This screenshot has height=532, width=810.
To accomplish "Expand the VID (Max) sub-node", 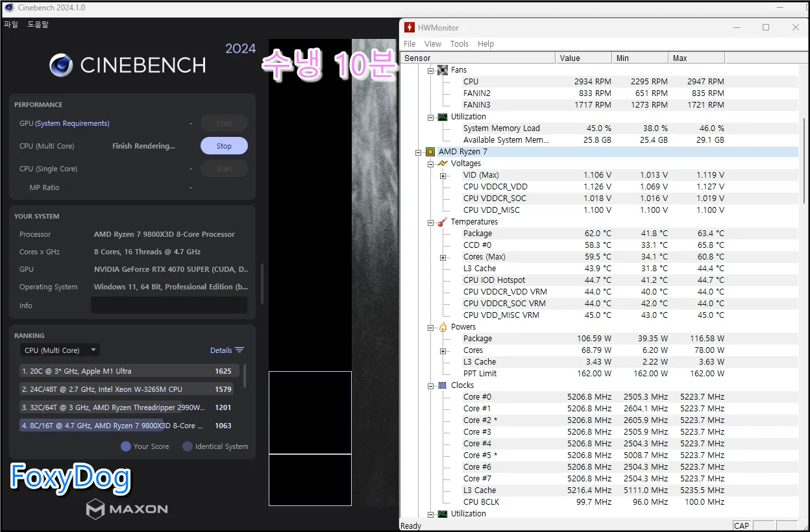I will 443,175.
